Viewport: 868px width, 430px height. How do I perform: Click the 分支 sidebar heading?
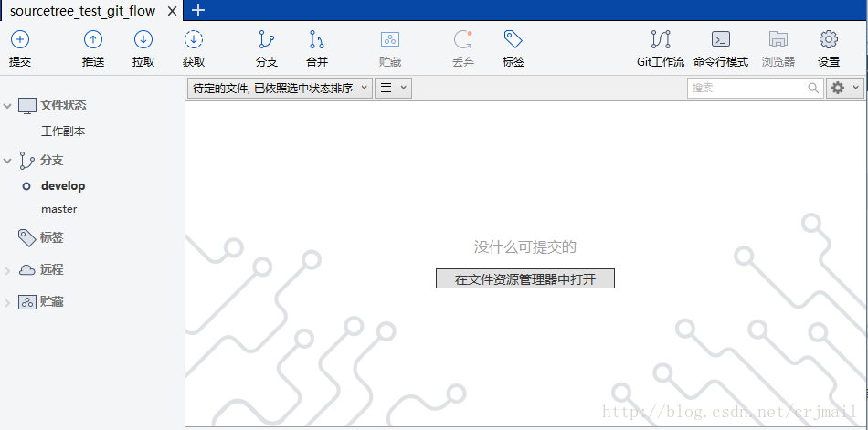[51, 161]
